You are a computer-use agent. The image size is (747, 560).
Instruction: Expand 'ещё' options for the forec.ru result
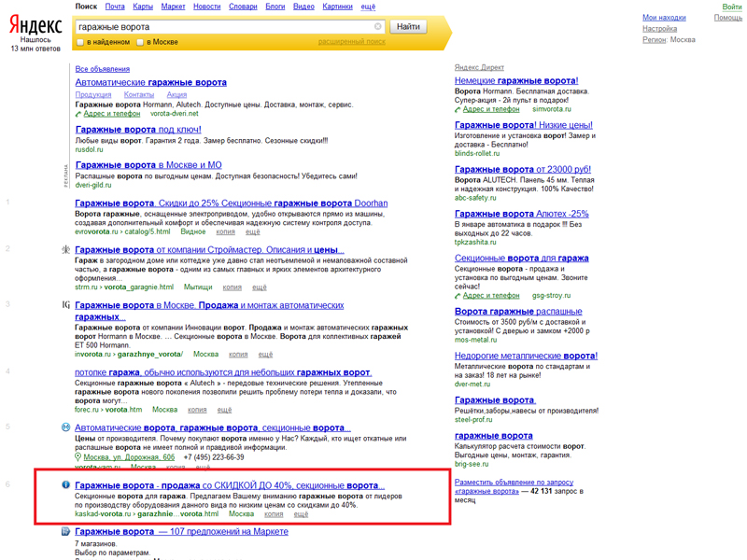pyautogui.click(x=224, y=410)
